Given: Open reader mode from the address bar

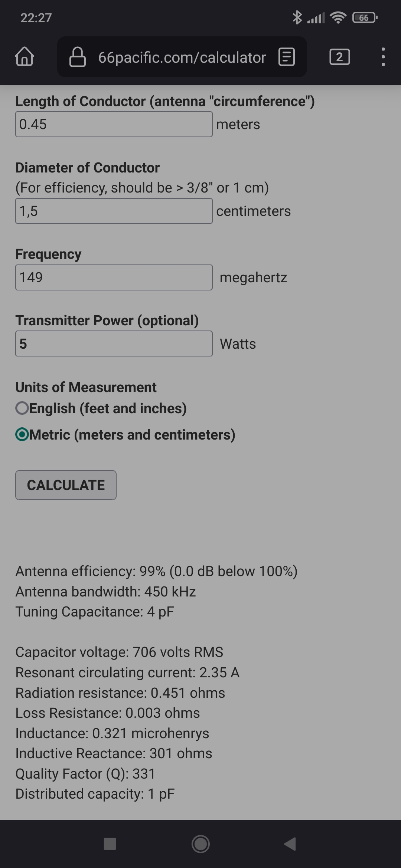Looking at the screenshot, I should (287, 57).
